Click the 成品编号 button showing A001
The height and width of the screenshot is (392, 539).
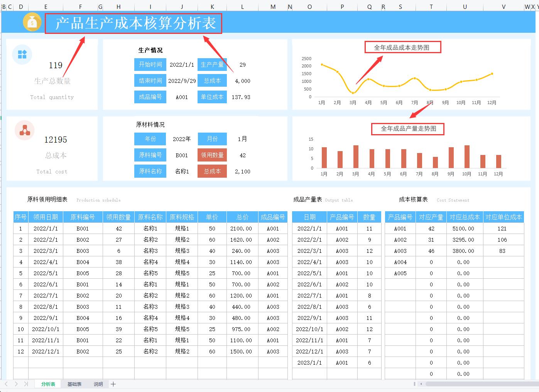(x=150, y=97)
